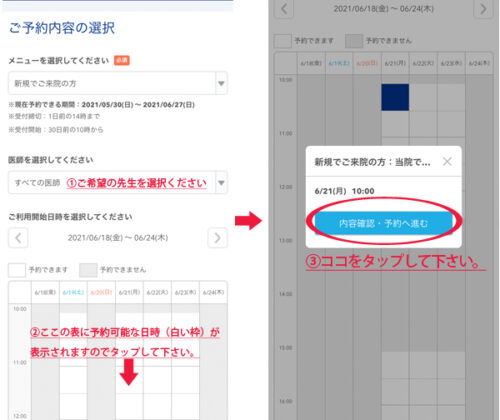
Task: Select the dark blue 6/21 10:00 slot
Action: pos(395,97)
